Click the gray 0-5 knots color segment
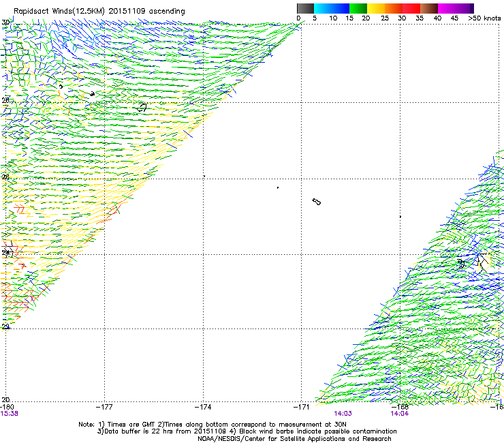This screenshot has width=504, height=443. (305, 8)
